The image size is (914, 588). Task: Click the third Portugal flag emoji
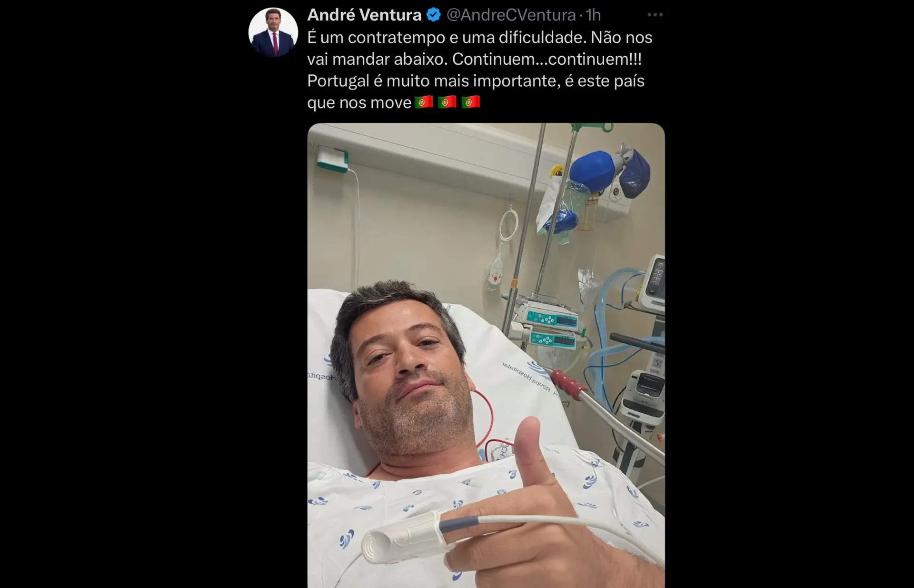pos(470,102)
